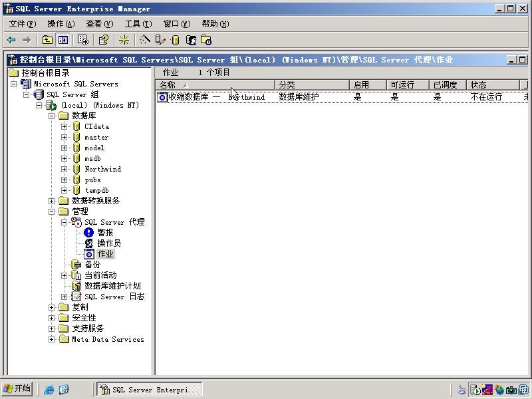Image resolution: width=532 pixels, height=399 pixels.
Task: Select the 控制台根目录 root folder
Action: 39,72
